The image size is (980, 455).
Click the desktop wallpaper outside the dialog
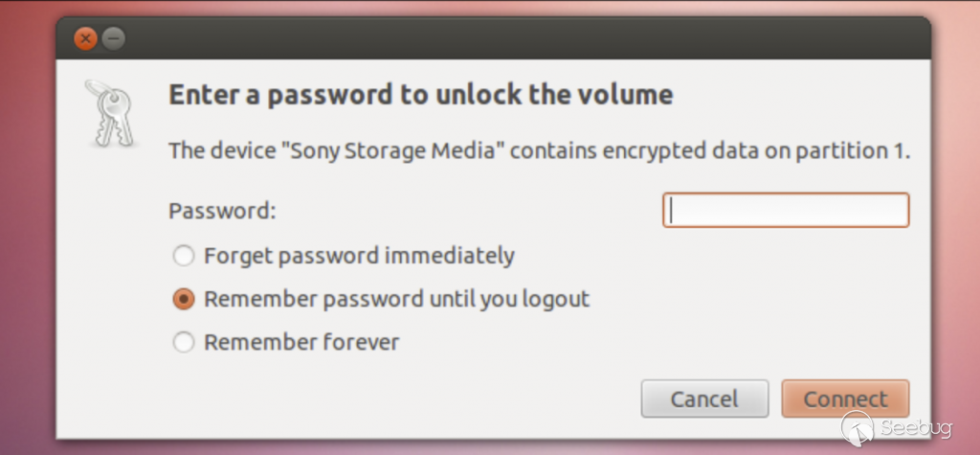(29, 239)
